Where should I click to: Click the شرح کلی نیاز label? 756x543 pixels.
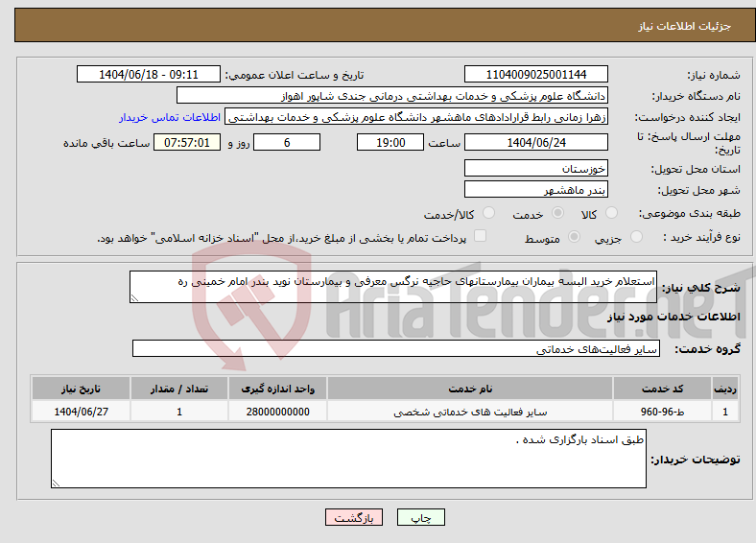click(701, 288)
